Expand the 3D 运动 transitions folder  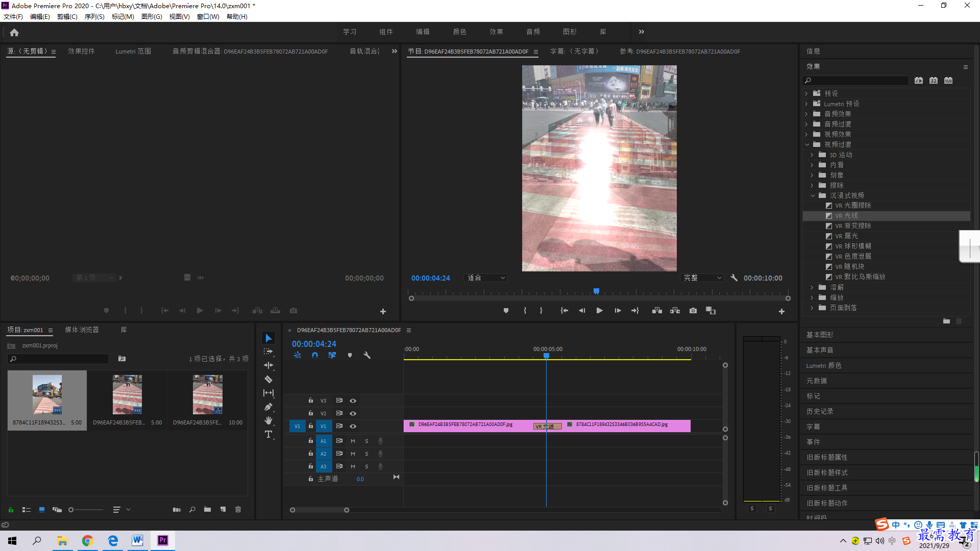pos(812,155)
